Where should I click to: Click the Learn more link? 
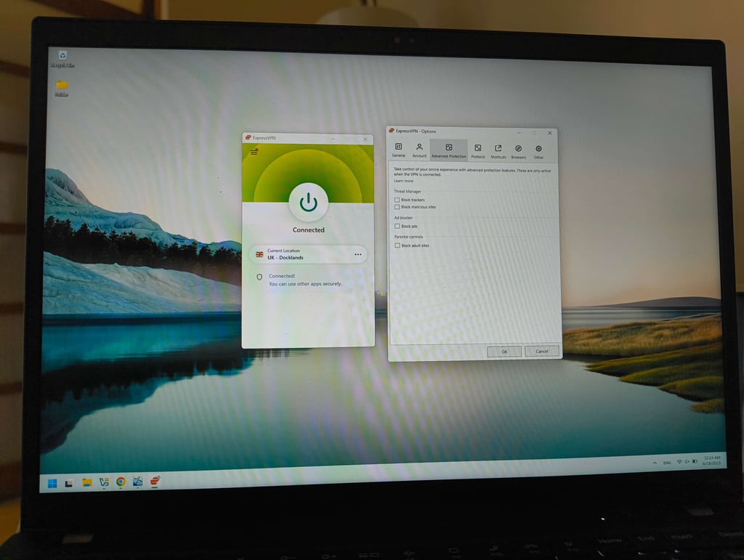[x=403, y=181]
